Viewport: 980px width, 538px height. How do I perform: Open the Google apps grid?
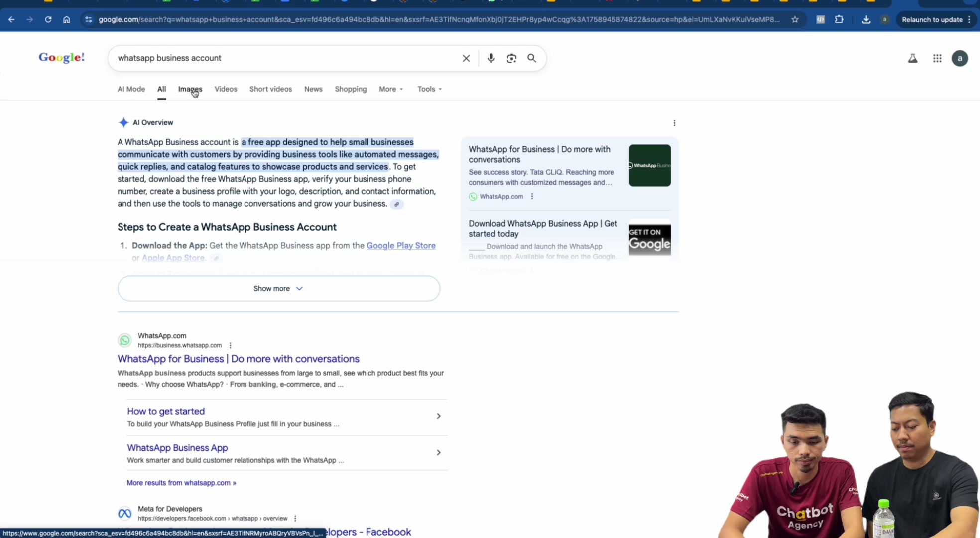pos(937,58)
